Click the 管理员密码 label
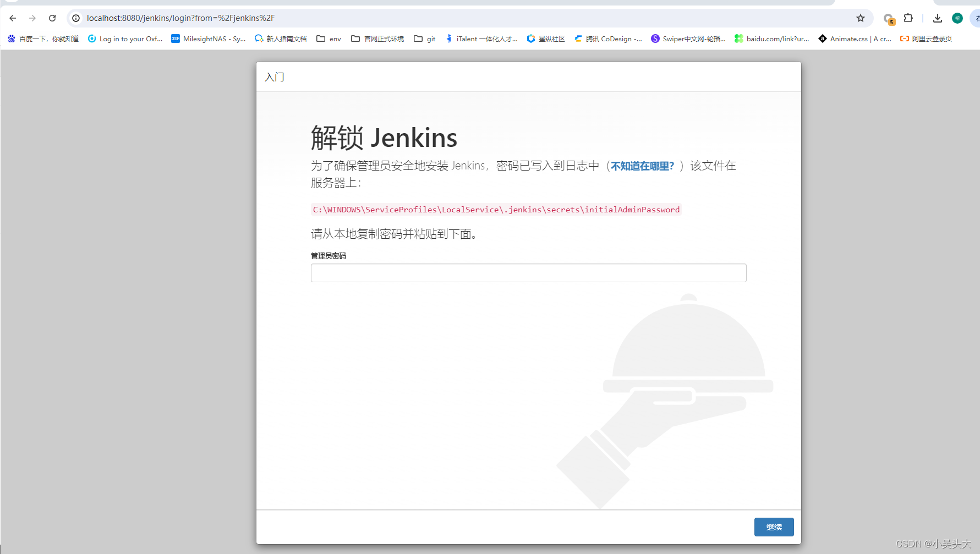 coord(329,256)
